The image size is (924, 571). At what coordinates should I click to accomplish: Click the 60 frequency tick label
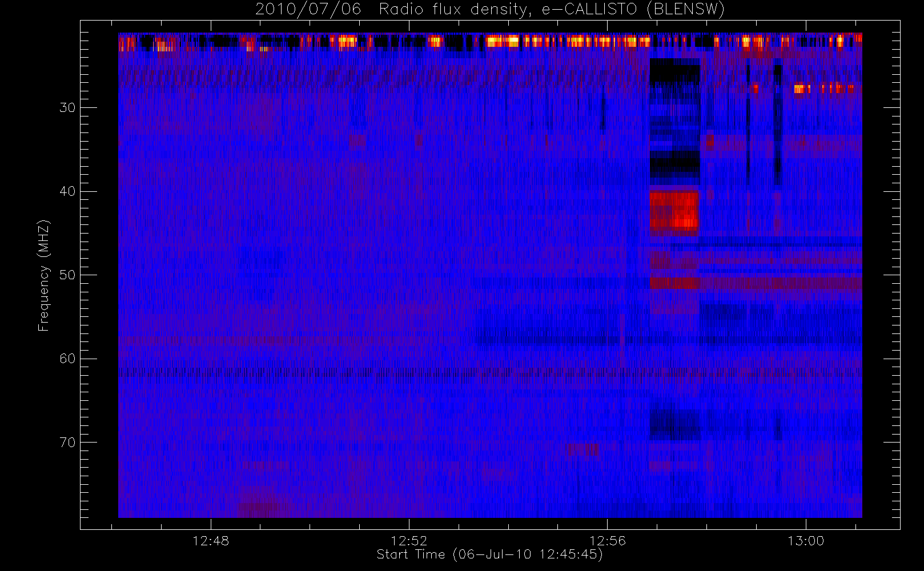tap(67, 359)
